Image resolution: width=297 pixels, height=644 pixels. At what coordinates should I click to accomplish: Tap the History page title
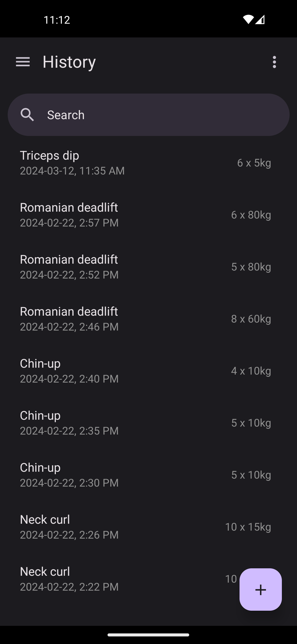69,62
